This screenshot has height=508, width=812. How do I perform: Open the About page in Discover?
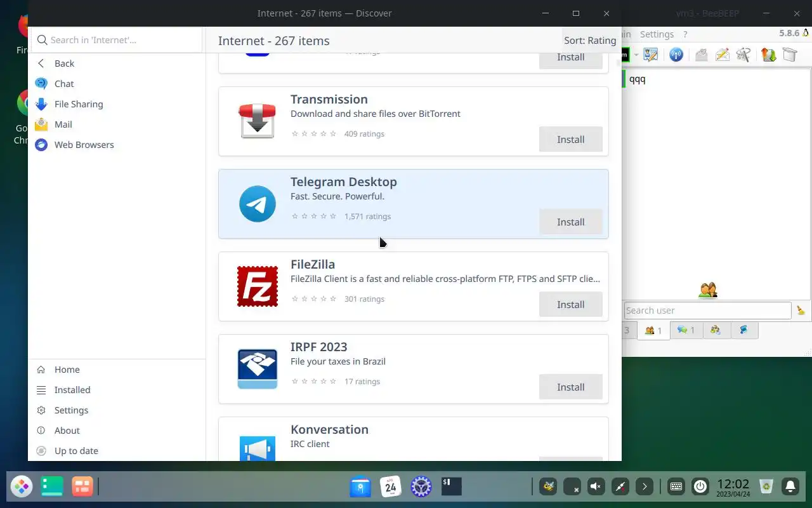pyautogui.click(x=117, y=431)
